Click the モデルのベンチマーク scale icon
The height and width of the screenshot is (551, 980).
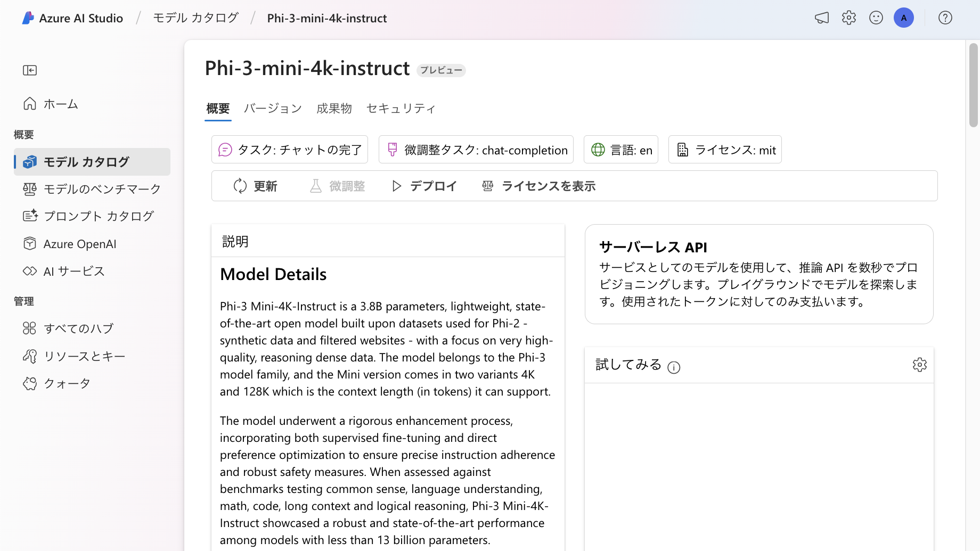pos(30,189)
